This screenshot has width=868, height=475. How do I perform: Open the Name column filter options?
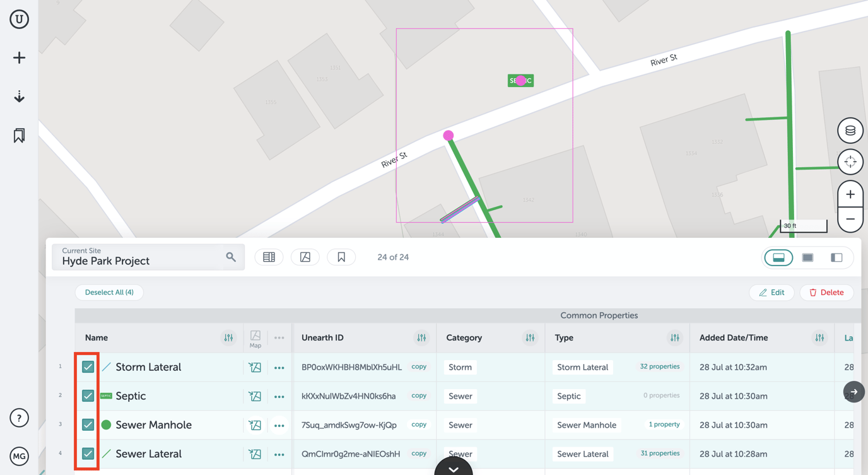click(x=228, y=338)
